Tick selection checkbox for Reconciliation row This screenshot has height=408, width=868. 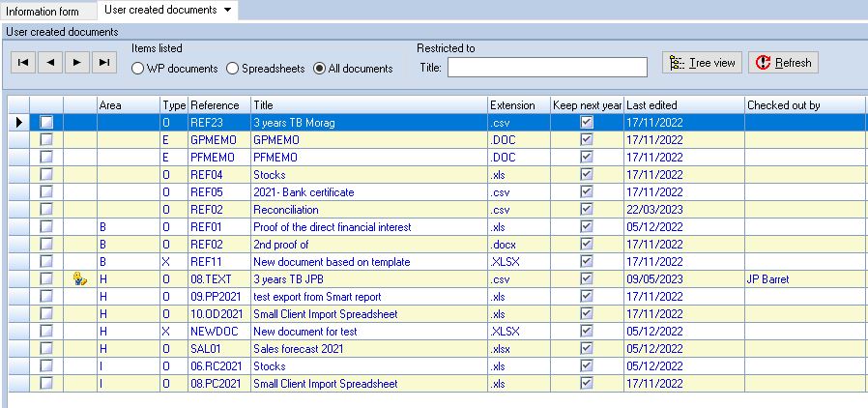point(46,209)
